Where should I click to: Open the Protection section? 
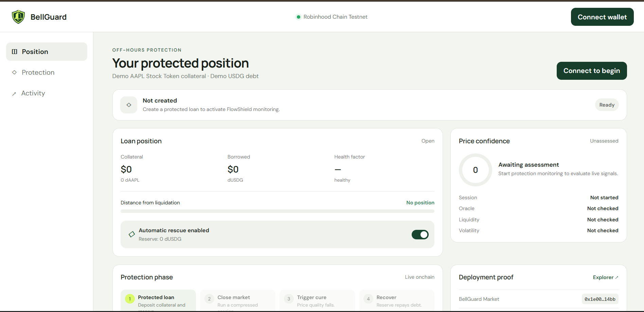47,72
